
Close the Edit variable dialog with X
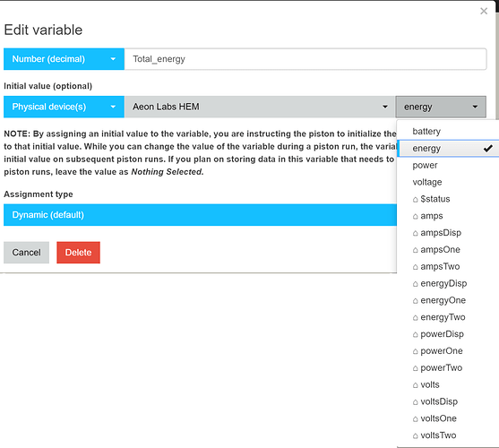click(484, 11)
